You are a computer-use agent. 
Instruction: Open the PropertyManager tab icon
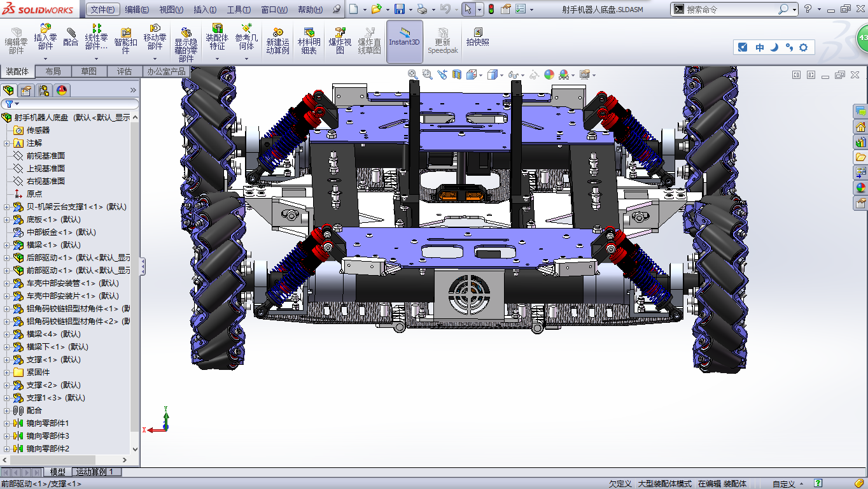26,90
